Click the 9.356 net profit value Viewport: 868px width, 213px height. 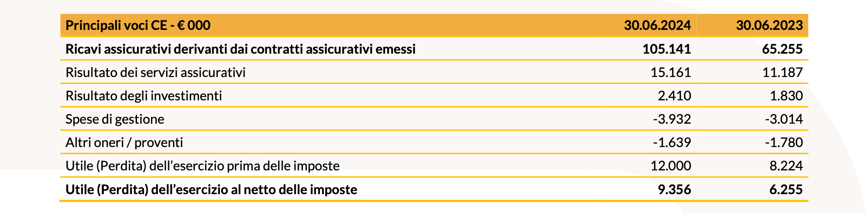coord(674,190)
